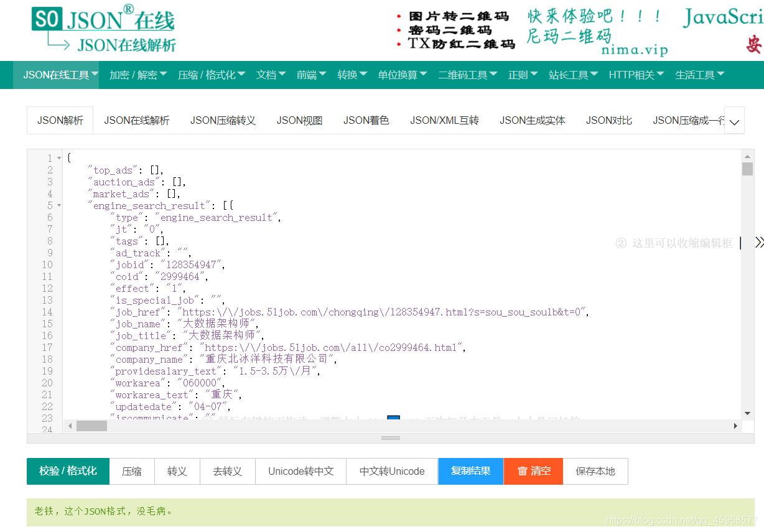Image resolution: width=764 pixels, height=532 pixels.
Task: Click the 压缩 button
Action: pyautogui.click(x=132, y=471)
